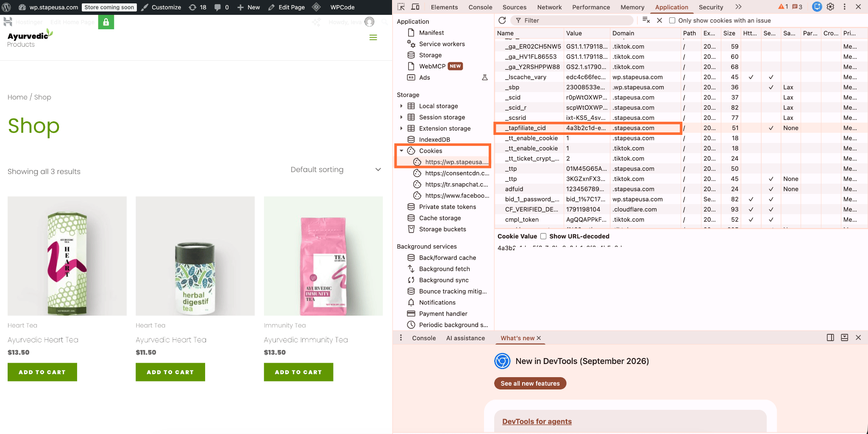The height and width of the screenshot is (434, 868).
Task: Click the WordPress logo in admin bar
Action: pyautogui.click(x=6, y=7)
